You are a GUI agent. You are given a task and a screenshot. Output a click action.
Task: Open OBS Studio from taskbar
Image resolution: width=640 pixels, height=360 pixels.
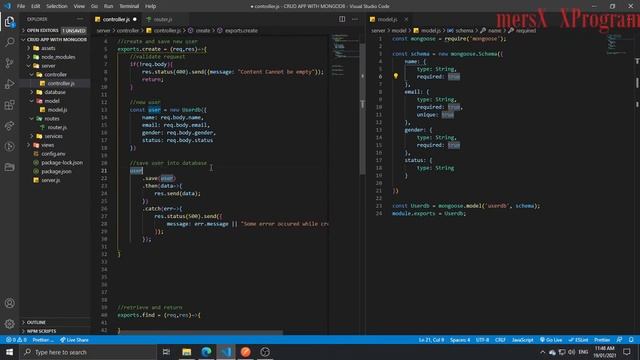click(265, 352)
